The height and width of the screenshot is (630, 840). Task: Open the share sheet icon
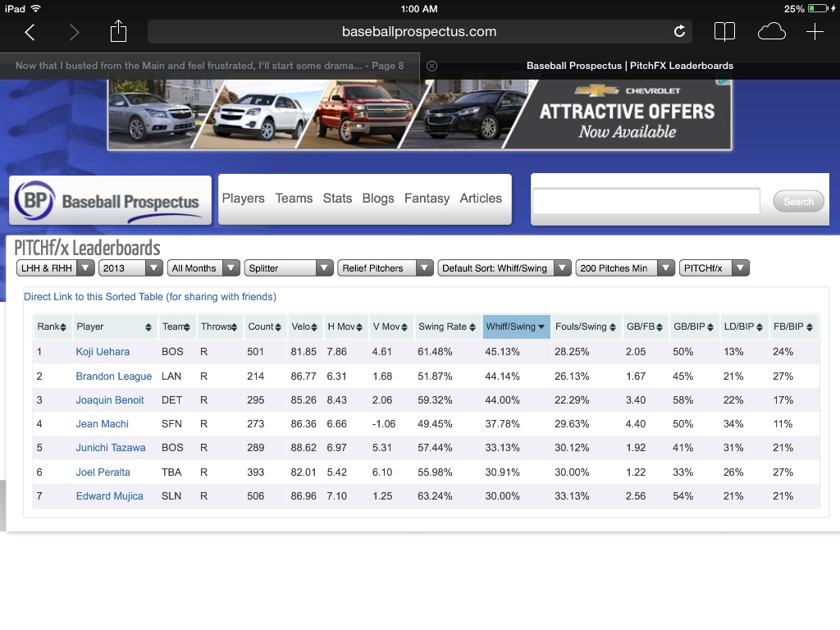tap(118, 31)
